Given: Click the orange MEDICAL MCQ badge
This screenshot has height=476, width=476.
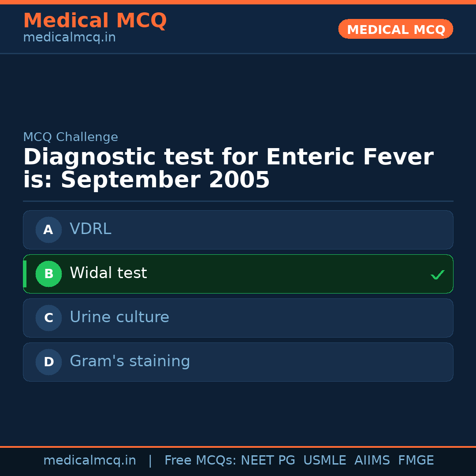Looking at the screenshot, I should point(396,29).
